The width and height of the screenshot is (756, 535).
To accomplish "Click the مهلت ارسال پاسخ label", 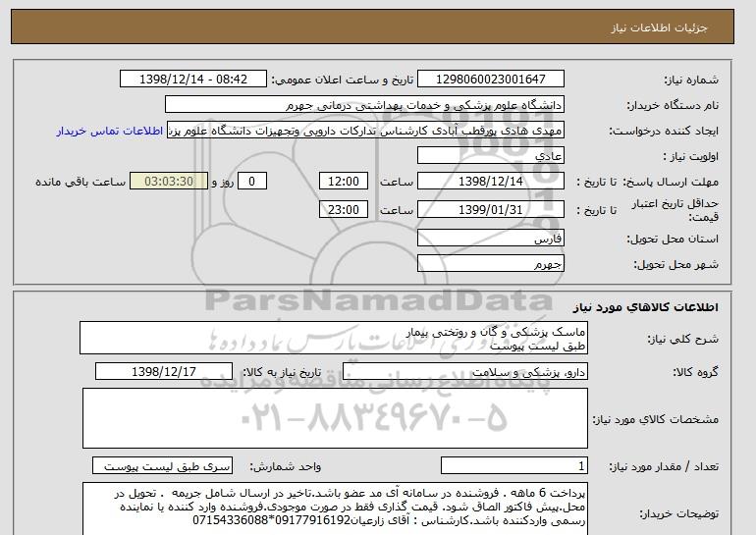I will 671,182.
